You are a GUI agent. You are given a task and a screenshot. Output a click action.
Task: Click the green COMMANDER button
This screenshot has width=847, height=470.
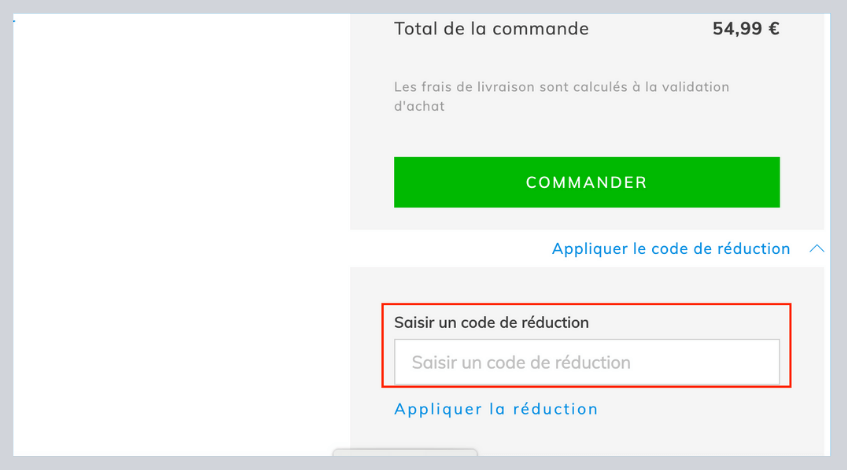click(x=586, y=182)
